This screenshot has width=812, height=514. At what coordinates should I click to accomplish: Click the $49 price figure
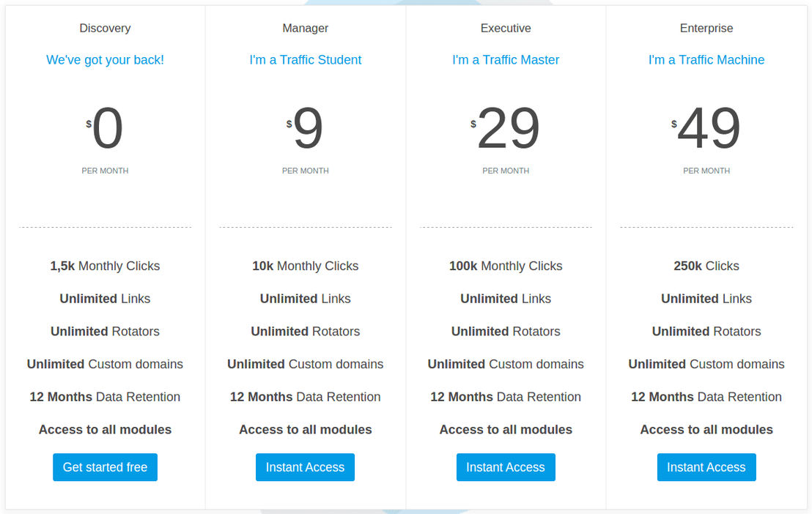click(x=706, y=128)
